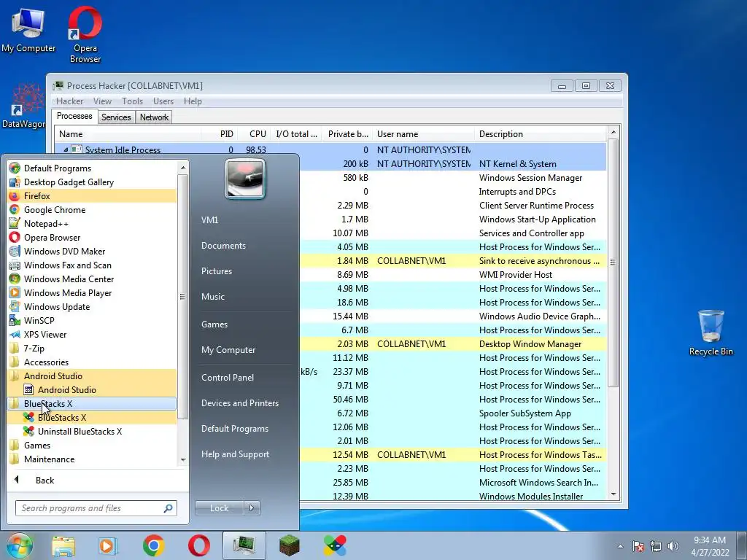Sort processes by the CPU column
This screenshot has width=747, height=560.
pos(258,134)
